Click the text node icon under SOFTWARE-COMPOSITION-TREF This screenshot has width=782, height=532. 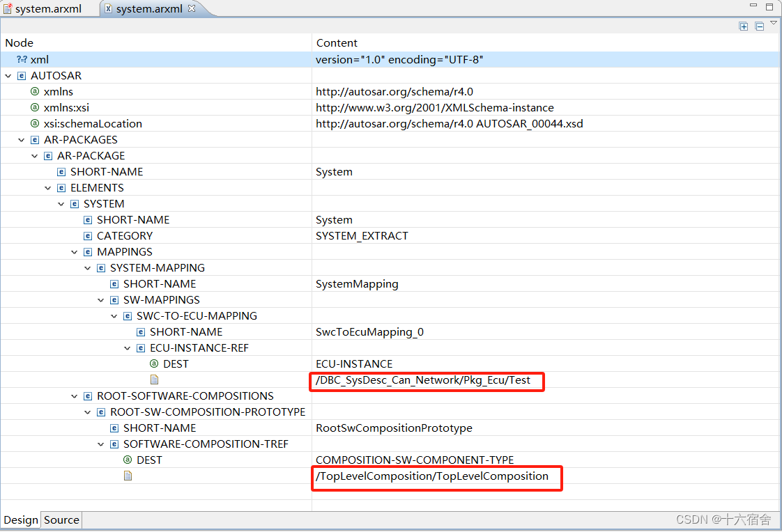128,476
